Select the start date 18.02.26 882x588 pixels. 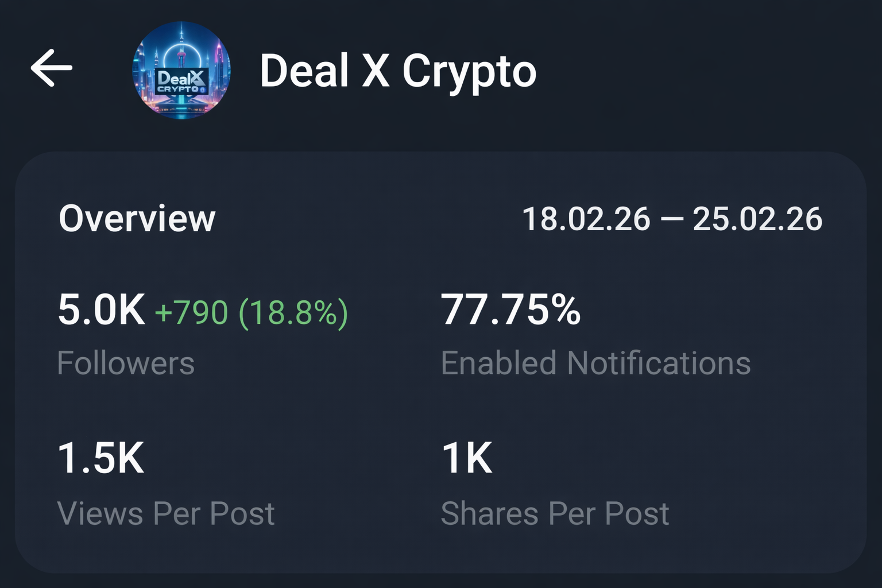[x=586, y=218]
